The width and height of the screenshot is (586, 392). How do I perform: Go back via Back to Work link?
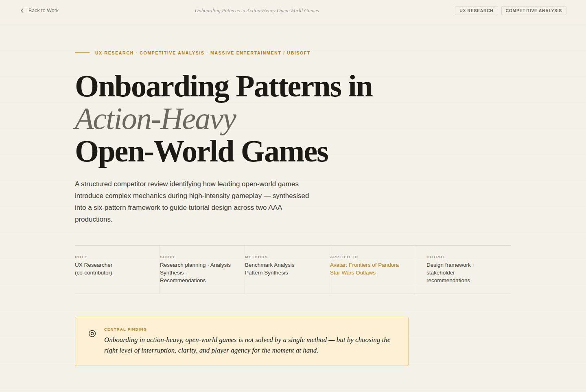tap(39, 11)
